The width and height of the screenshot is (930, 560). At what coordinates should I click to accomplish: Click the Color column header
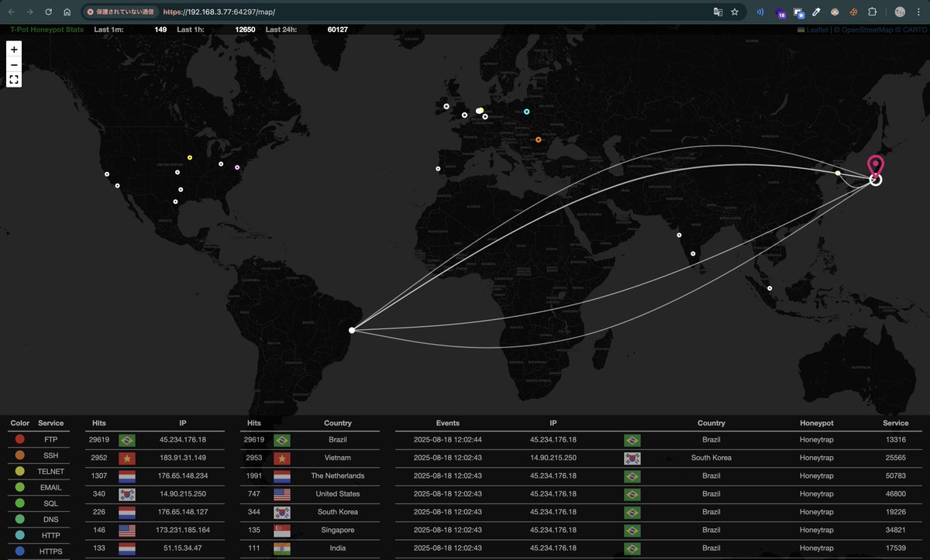tap(20, 423)
